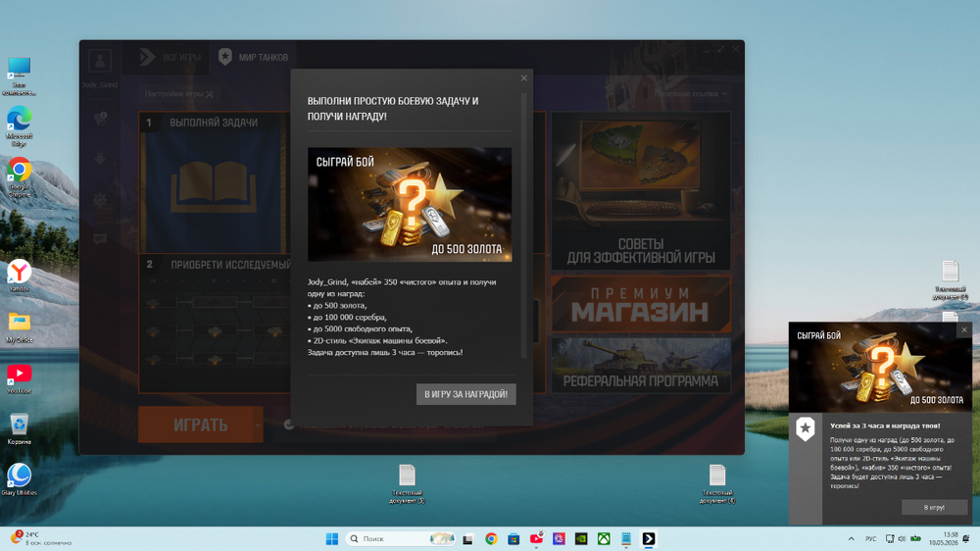980x551 pixels.
Task: Open the 'Выполняй задачи' book panel
Action: (214, 182)
